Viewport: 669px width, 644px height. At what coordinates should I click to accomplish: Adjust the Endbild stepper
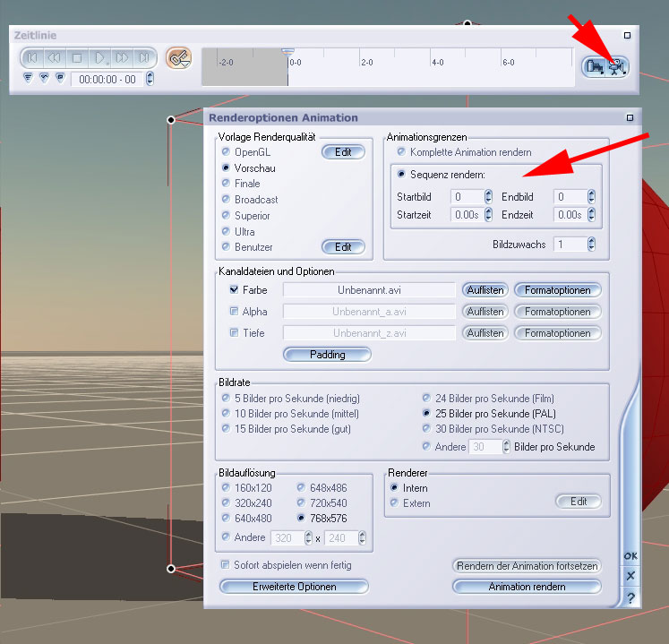click(x=591, y=197)
